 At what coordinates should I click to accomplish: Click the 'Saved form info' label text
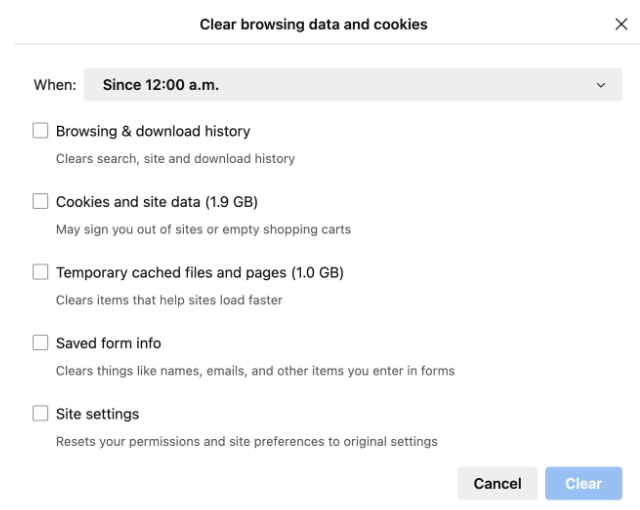108,343
